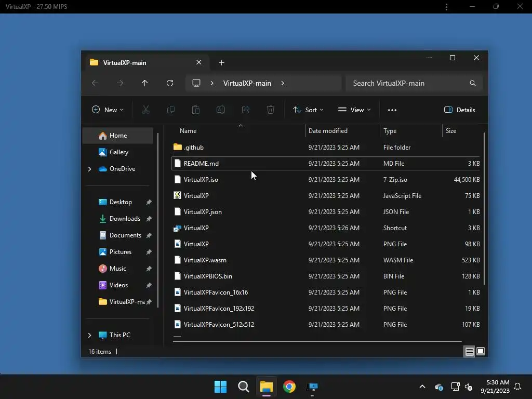The height and width of the screenshot is (399, 532).
Task: Select the README.md file
Action: pos(326,164)
